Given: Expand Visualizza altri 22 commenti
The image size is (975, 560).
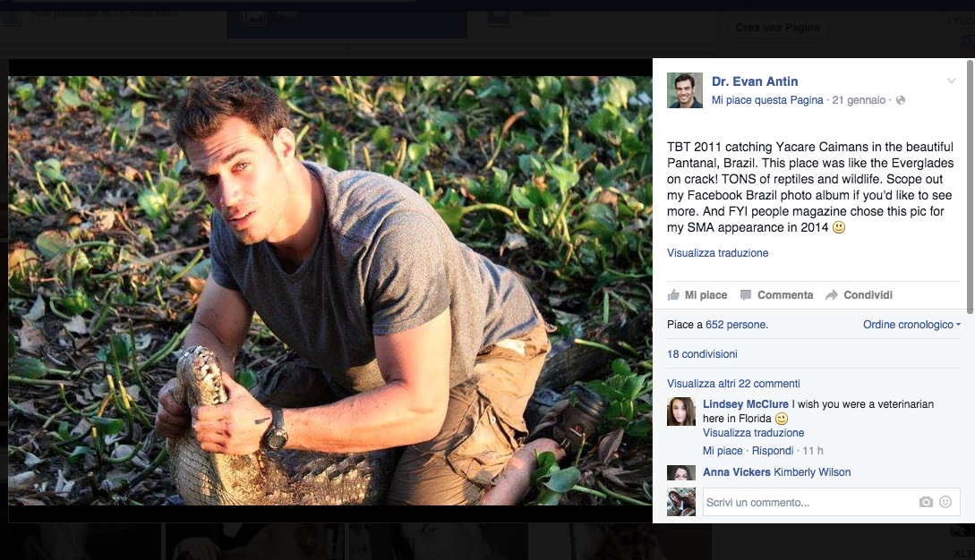Looking at the screenshot, I should (x=733, y=384).
